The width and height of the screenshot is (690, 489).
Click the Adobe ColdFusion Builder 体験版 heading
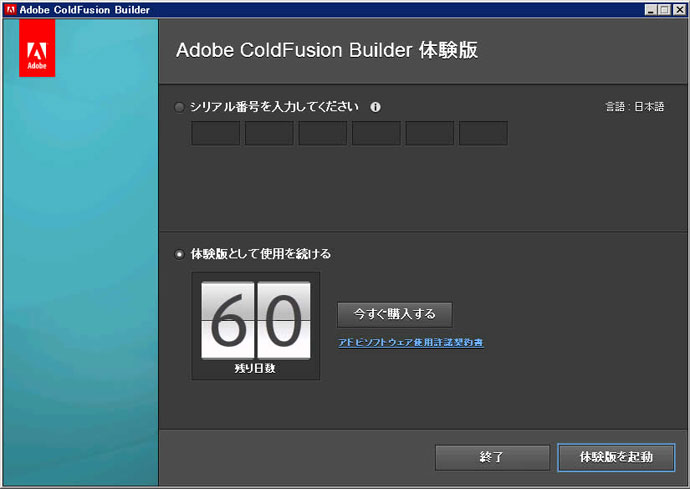tap(327, 50)
